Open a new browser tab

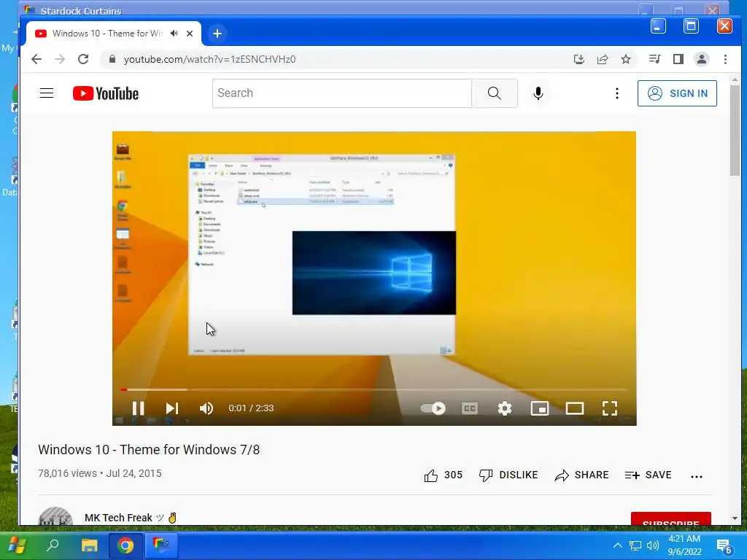click(x=217, y=34)
